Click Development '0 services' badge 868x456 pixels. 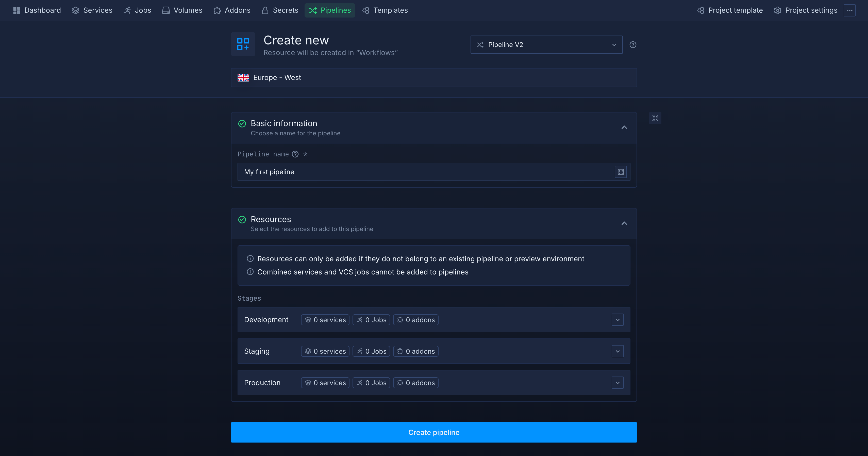325,320
